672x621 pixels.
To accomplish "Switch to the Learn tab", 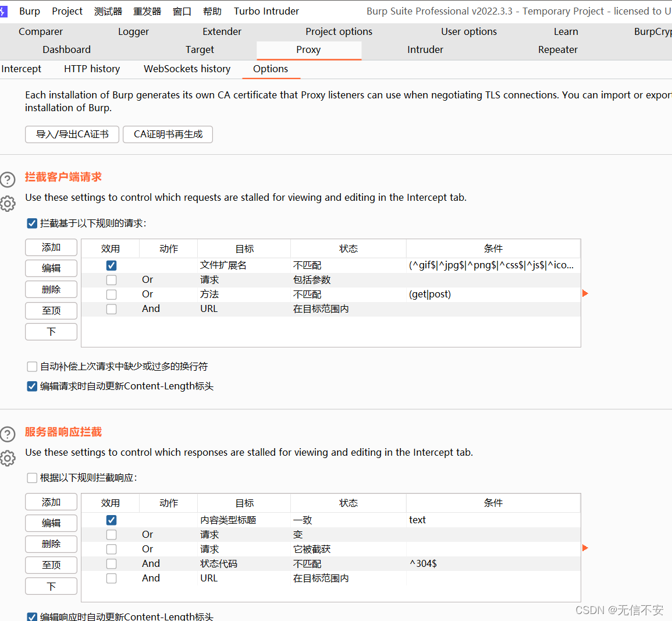I will pos(566,31).
